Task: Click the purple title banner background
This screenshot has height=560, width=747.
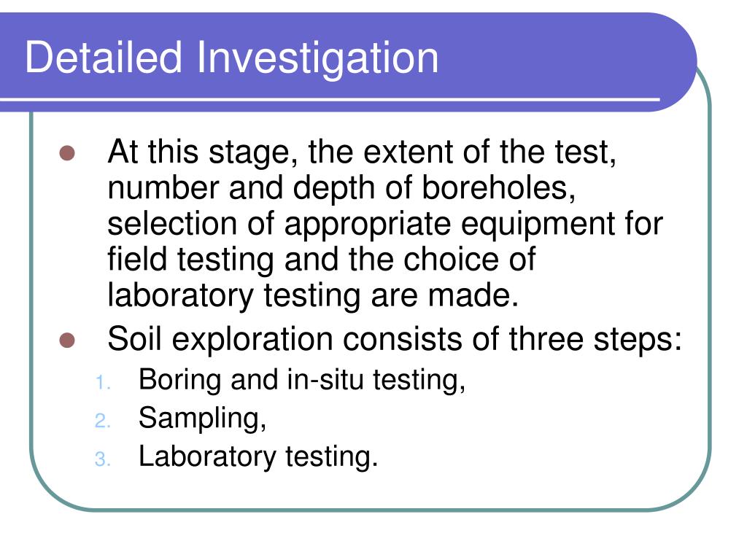Action: tap(548, 57)
